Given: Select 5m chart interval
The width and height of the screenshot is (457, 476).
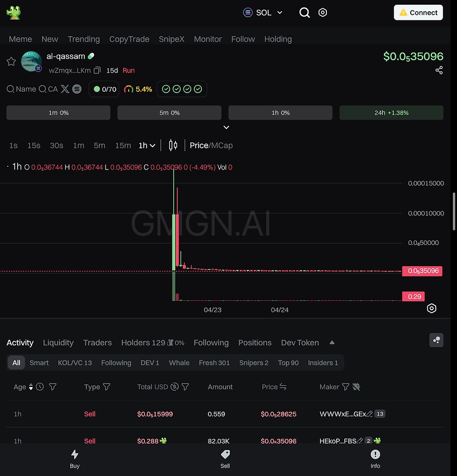Looking at the screenshot, I should [x=100, y=146].
